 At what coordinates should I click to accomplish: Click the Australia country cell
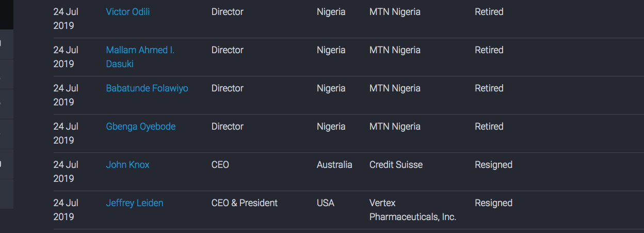[x=334, y=165]
